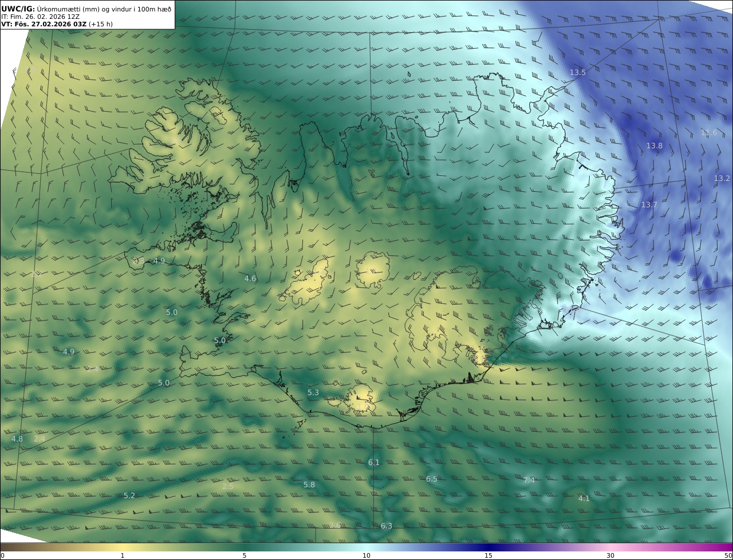Click the 13.7 value label on the map
This screenshot has height=560, width=733.
pos(649,205)
